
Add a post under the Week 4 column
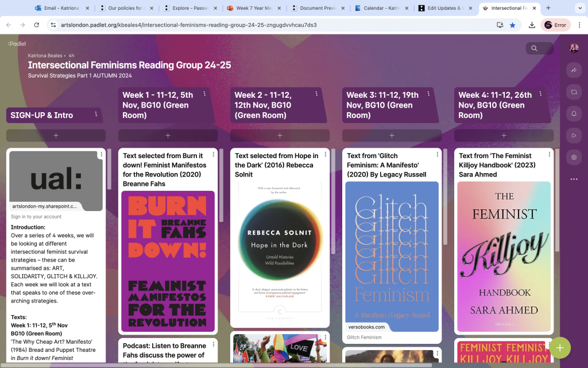504,136
